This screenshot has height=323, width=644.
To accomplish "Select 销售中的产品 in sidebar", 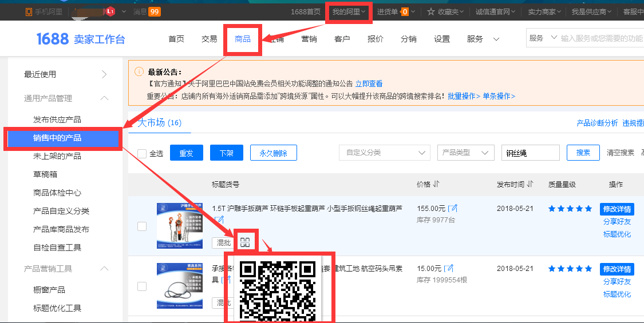I will click(x=63, y=138).
